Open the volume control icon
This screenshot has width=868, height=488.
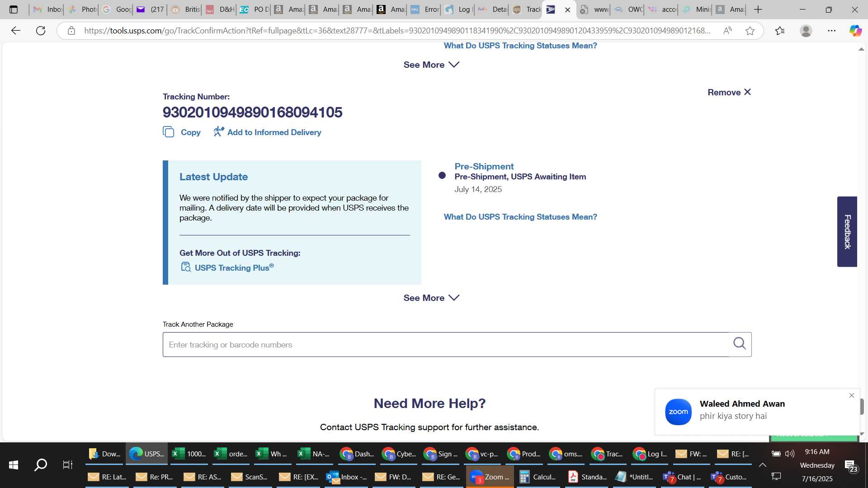tap(790, 454)
